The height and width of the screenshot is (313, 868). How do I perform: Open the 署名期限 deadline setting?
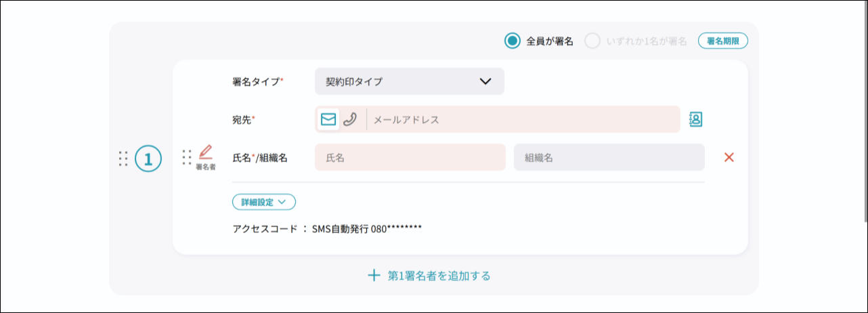click(x=723, y=41)
